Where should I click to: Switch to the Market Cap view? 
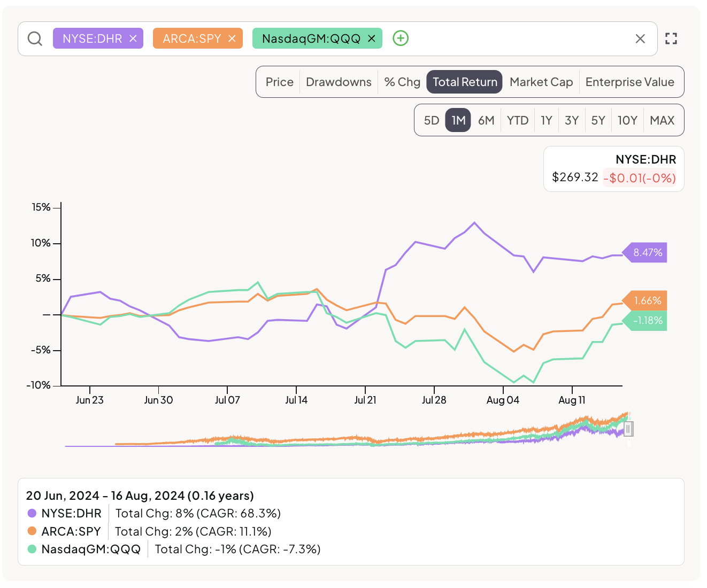click(541, 82)
